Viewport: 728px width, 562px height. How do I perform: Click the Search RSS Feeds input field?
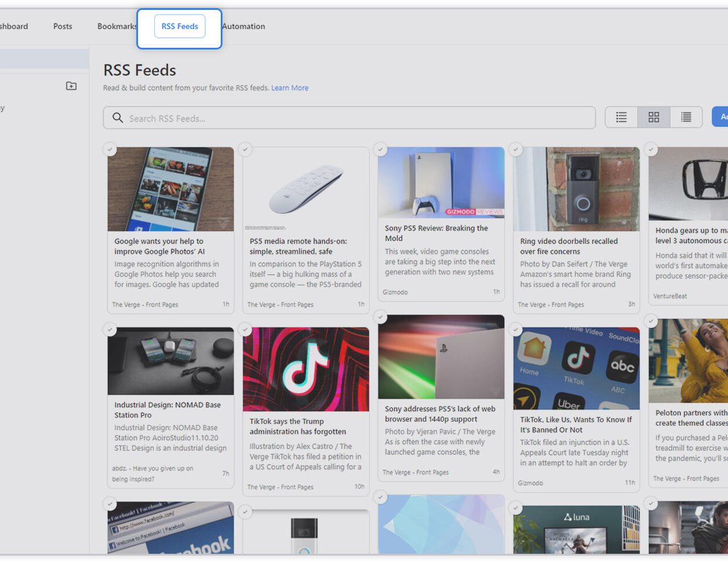(349, 117)
